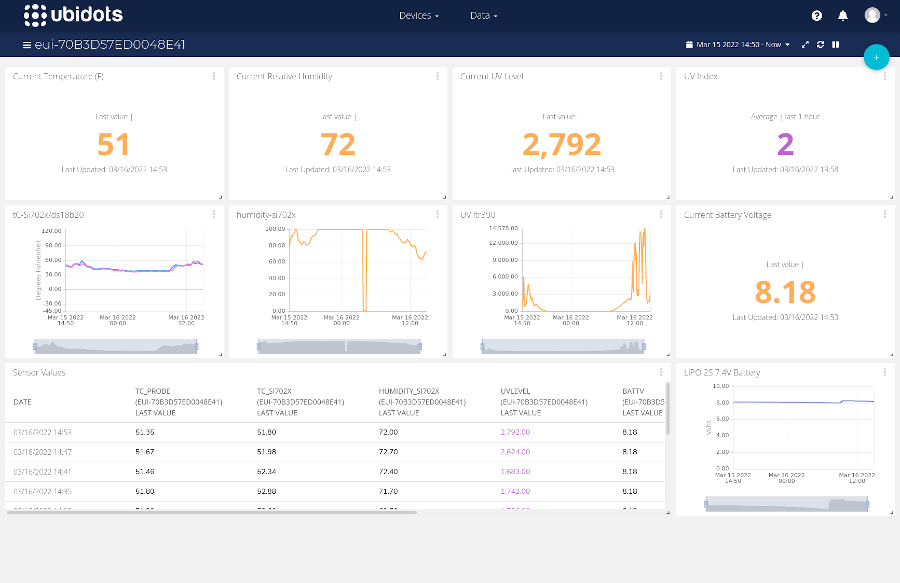Open the dashboard list hamburger menu
This screenshot has height=583, width=900.
coord(26,45)
